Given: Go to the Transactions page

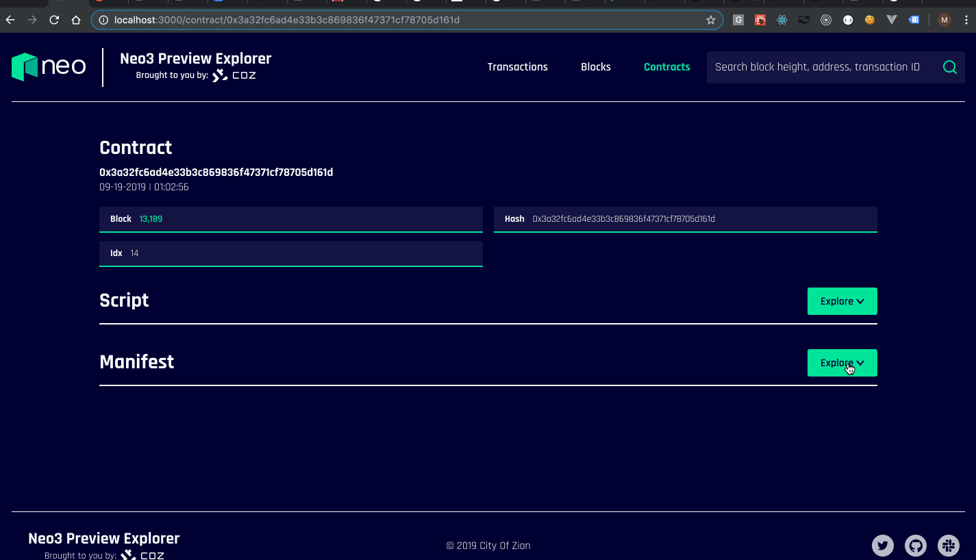Looking at the screenshot, I should click(517, 67).
